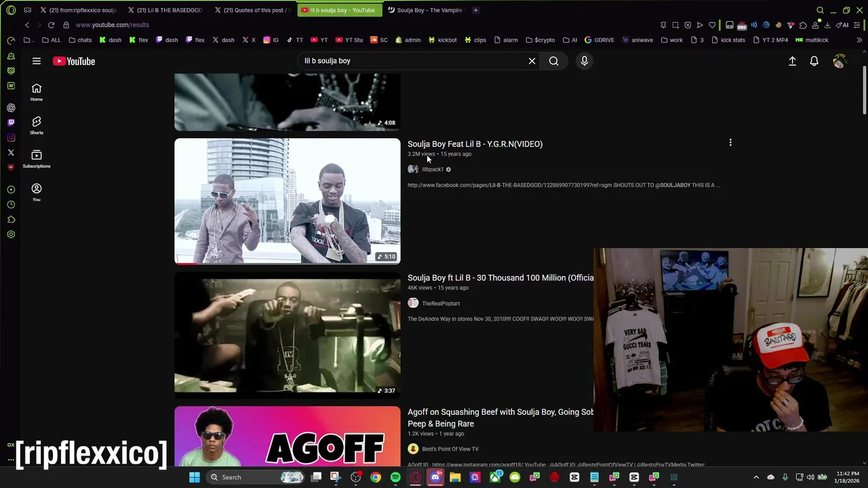Open the ALL bookmarks folder

point(52,40)
